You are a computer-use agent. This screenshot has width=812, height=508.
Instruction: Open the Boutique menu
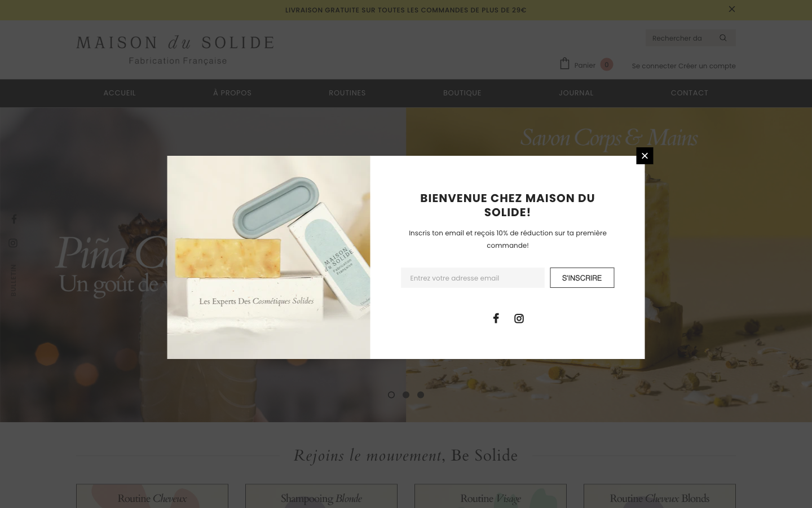[x=462, y=93]
